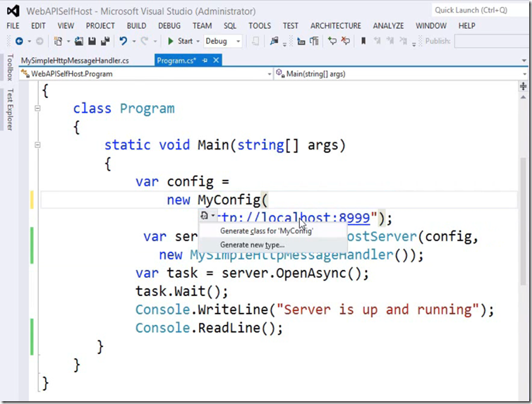The width and height of the screenshot is (532, 404).
Task: Open the WebAPISelfHost.Program type dropdown
Action: point(147,74)
